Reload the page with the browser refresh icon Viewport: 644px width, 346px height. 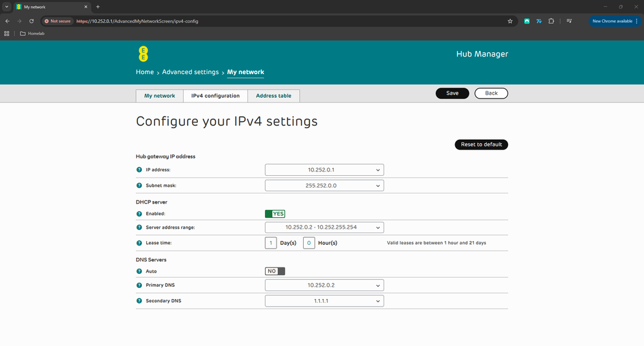click(x=31, y=21)
